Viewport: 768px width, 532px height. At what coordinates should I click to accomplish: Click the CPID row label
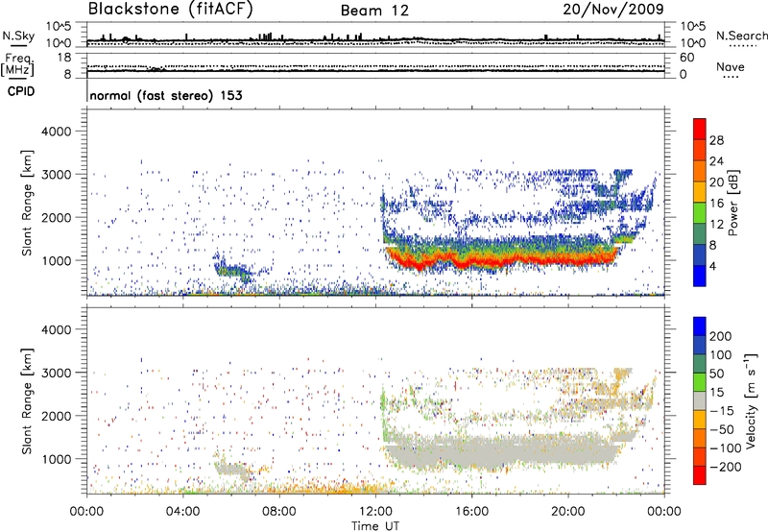point(21,91)
